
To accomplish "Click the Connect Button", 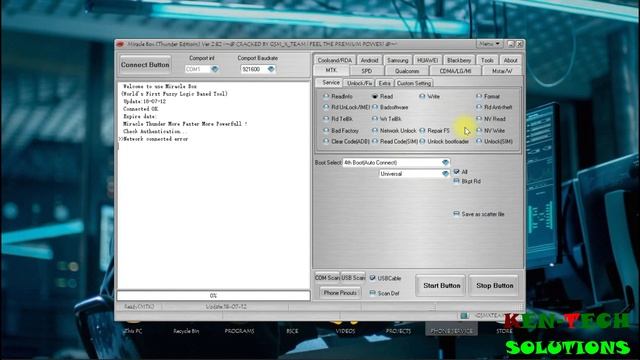I will pos(145,64).
